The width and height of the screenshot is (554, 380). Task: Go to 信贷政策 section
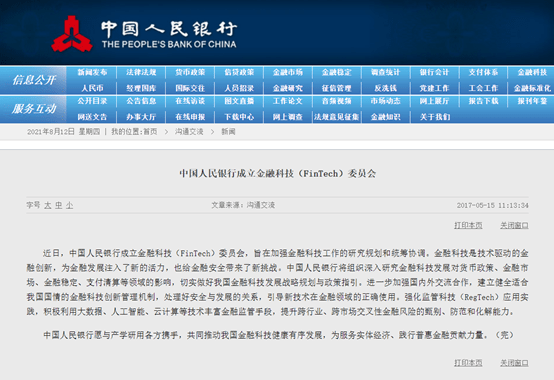point(239,72)
